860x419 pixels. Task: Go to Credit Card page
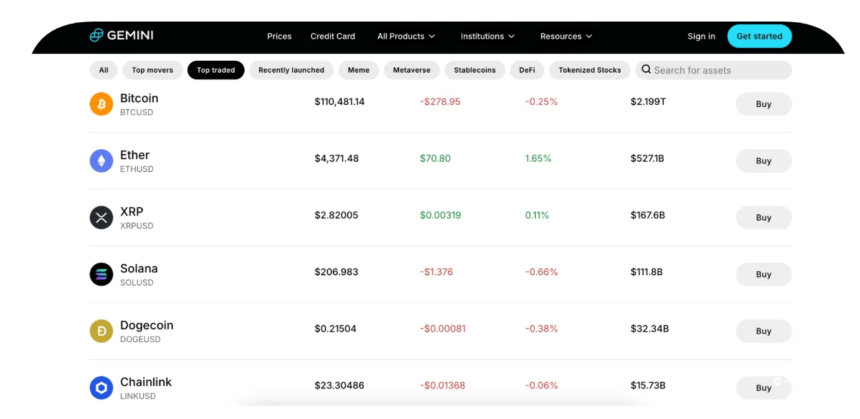pyautogui.click(x=332, y=36)
